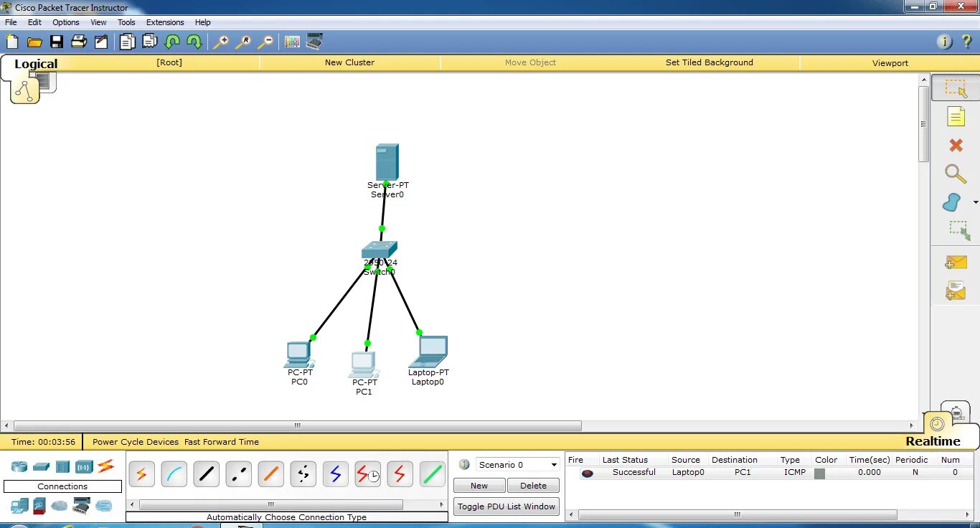This screenshot has height=528, width=980.
Task: Open the Activity Wizard icon
Action: 101,42
